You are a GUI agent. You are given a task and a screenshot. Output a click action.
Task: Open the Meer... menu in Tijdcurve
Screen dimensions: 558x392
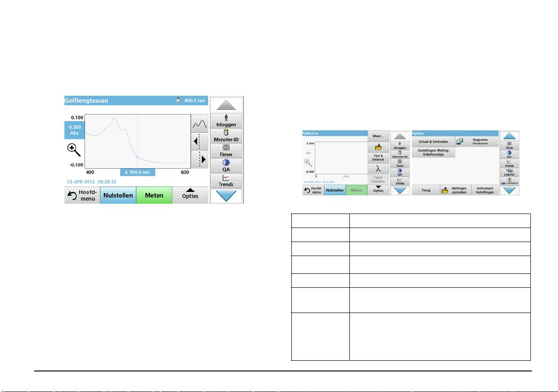pos(378,136)
